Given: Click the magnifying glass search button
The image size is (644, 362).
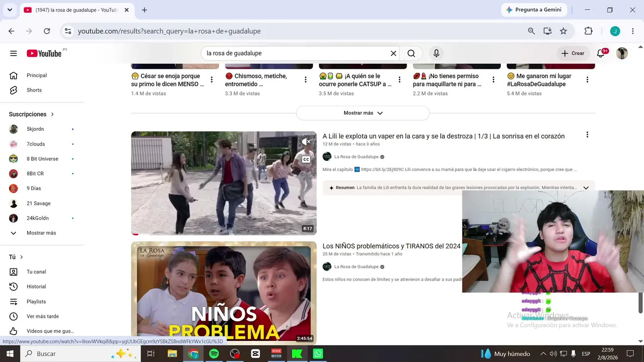Looking at the screenshot, I should click(x=411, y=53).
